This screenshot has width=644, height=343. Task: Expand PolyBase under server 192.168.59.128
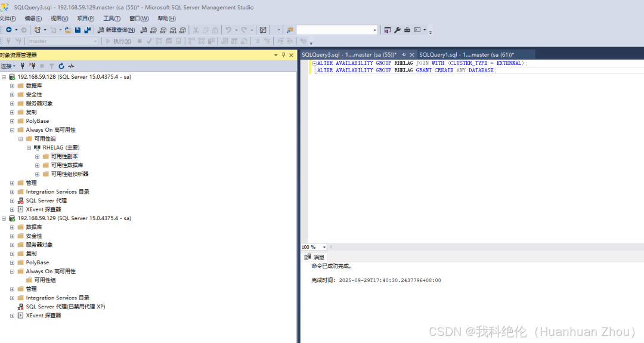point(12,121)
